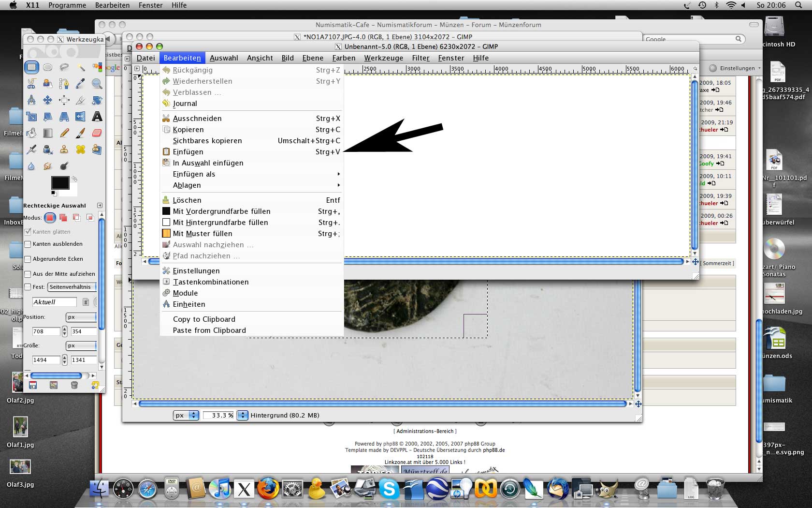Click the Administrations-Bereich link

point(425,431)
